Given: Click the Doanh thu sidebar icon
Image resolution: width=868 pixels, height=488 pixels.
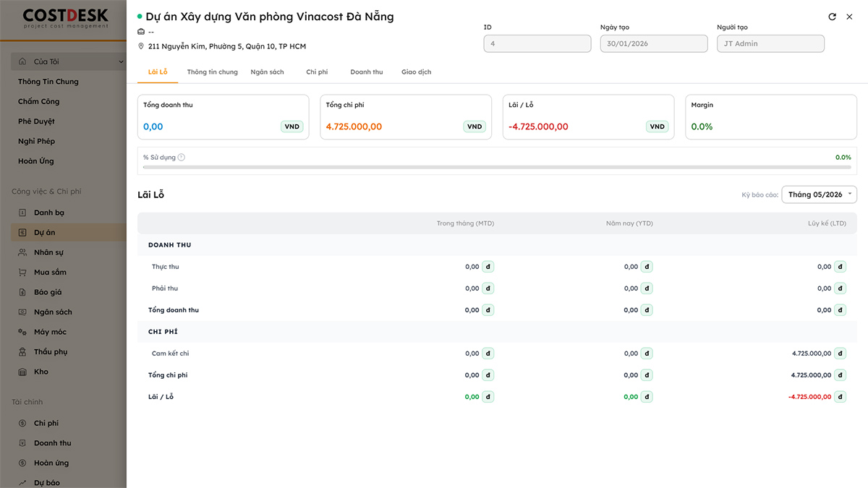Looking at the screenshot, I should 22,443.
